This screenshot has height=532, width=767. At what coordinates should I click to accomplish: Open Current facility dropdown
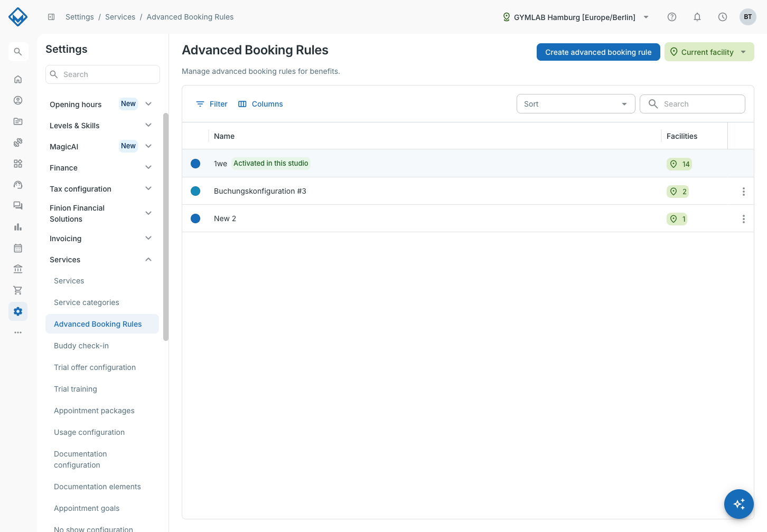tap(709, 52)
